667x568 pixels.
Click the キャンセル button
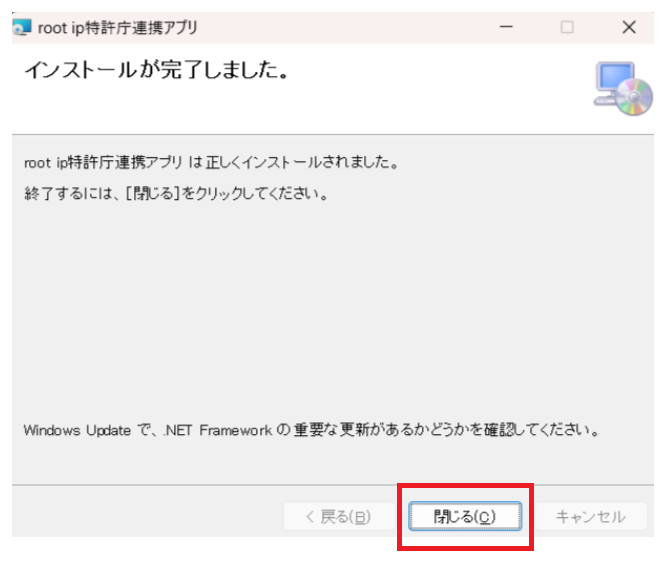[591, 516]
